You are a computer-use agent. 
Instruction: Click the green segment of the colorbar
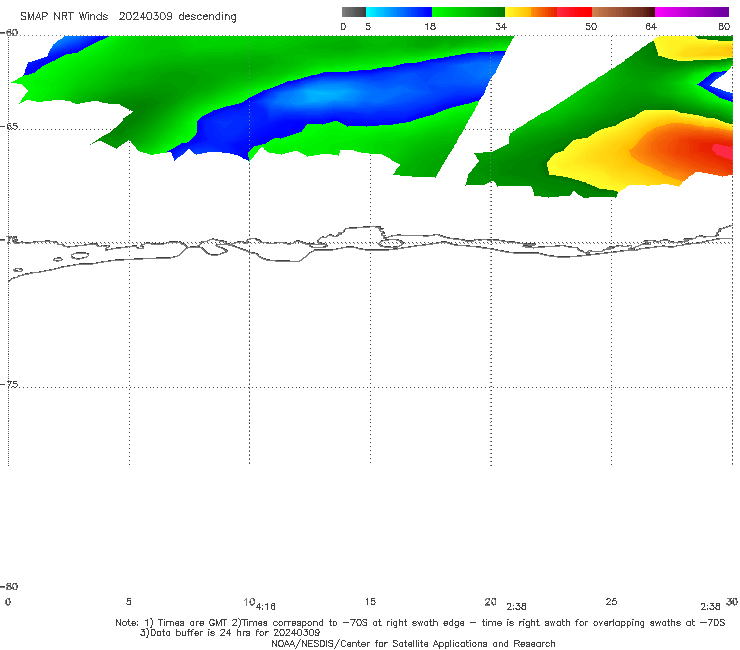[x=468, y=12]
